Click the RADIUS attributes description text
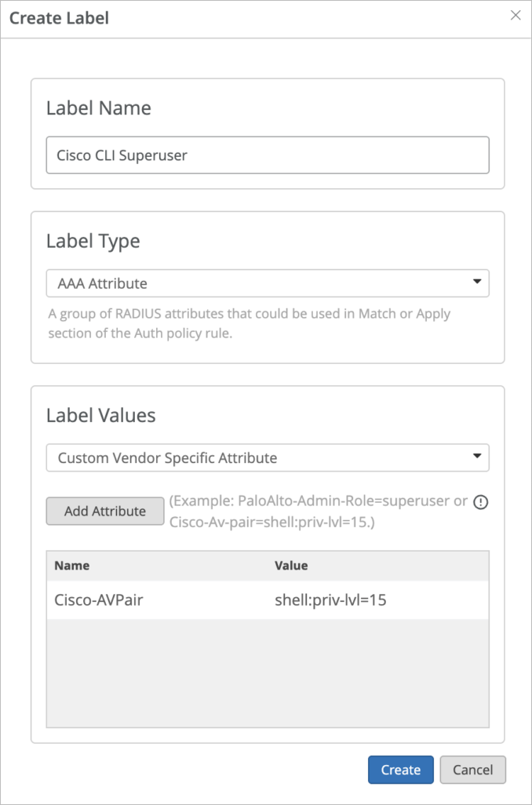 [249, 321]
